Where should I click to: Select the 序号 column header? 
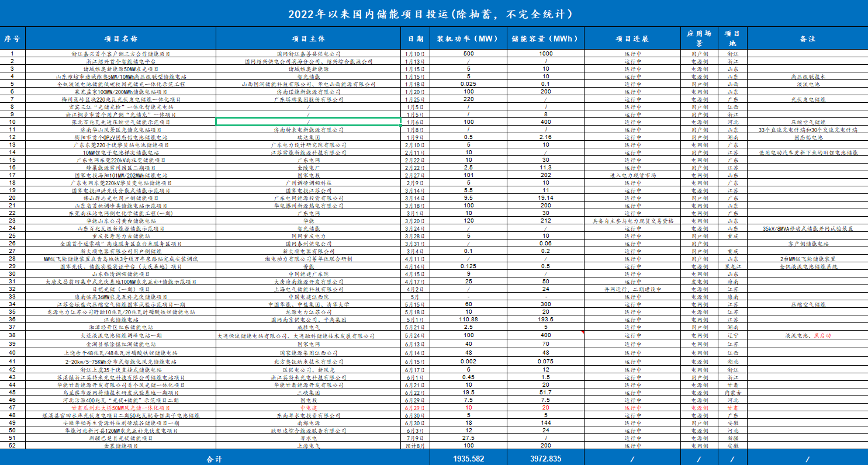click(x=12, y=39)
